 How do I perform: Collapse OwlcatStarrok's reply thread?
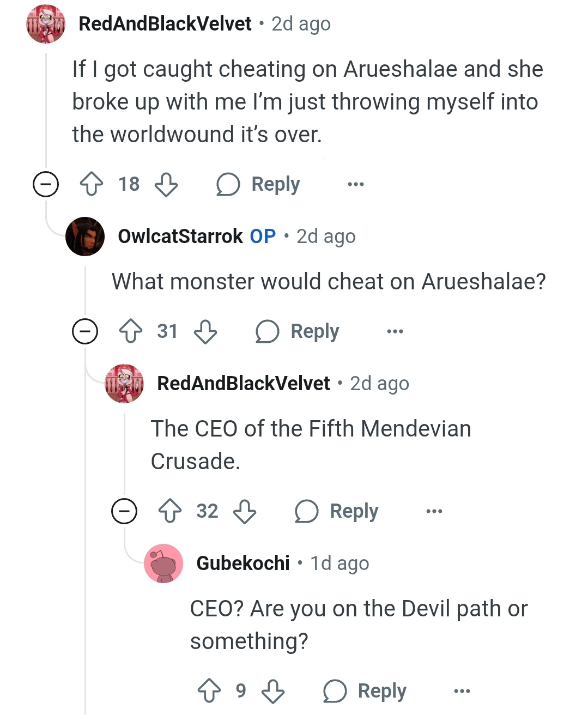(85, 331)
